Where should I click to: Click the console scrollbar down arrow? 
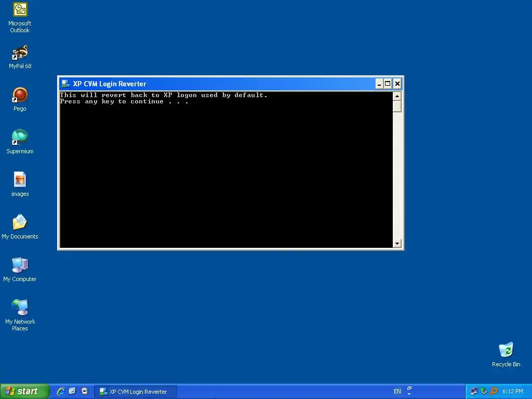coord(397,243)
